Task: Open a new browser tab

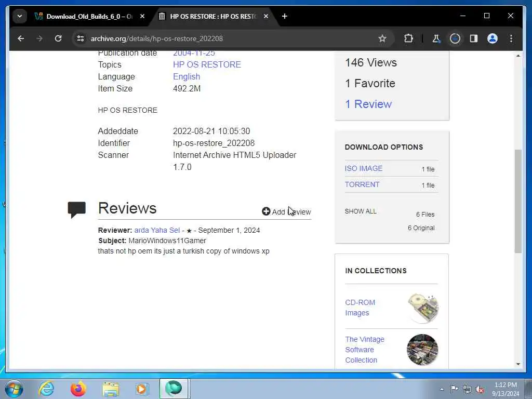Action: (x=285, y=16)
